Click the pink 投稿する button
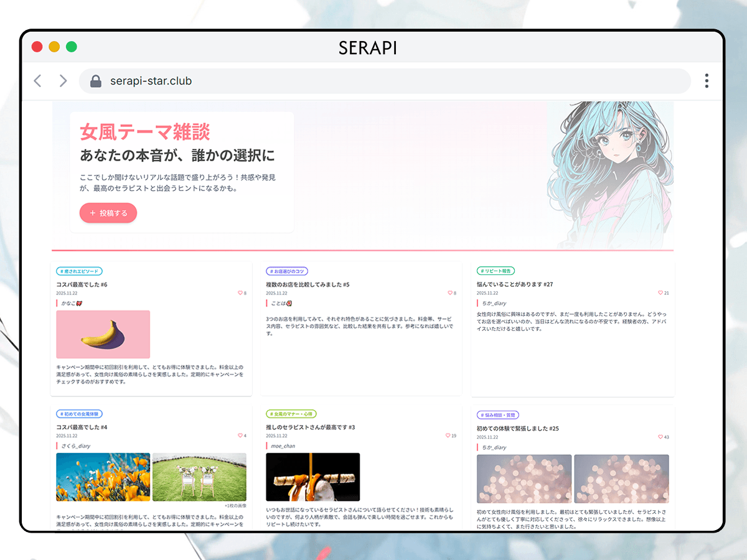Viewport: 747px width, 560px height. point(108,213)
